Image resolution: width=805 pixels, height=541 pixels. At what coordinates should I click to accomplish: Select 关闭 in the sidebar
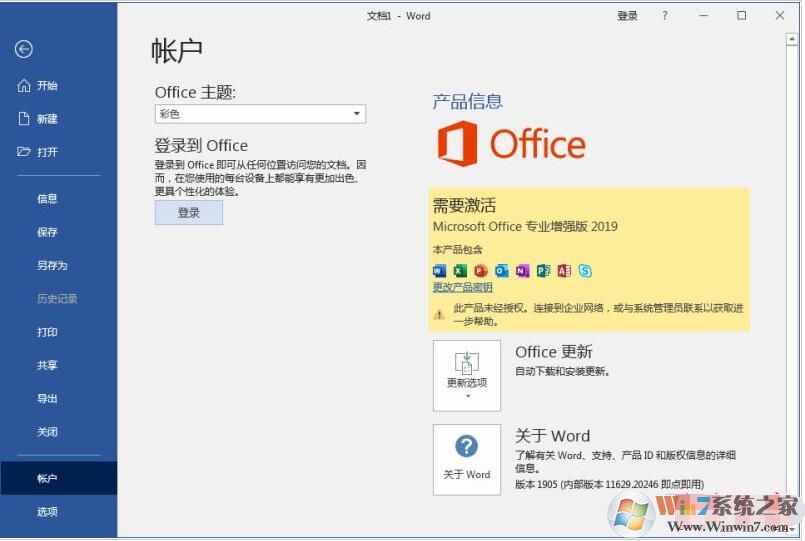pos(47,432)
